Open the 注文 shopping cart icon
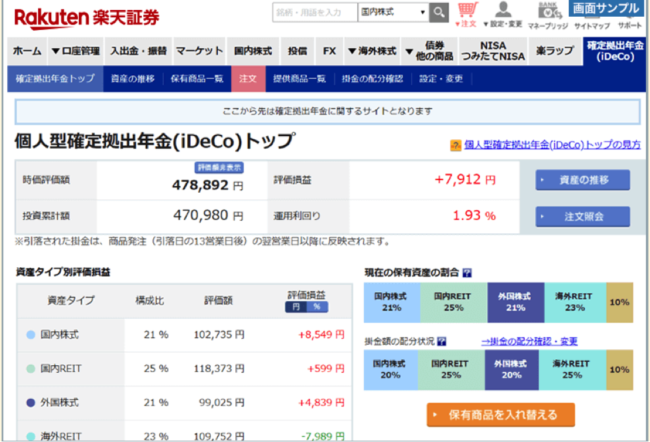The width and height of the screenshot is (650, 442). pos(466,15)
